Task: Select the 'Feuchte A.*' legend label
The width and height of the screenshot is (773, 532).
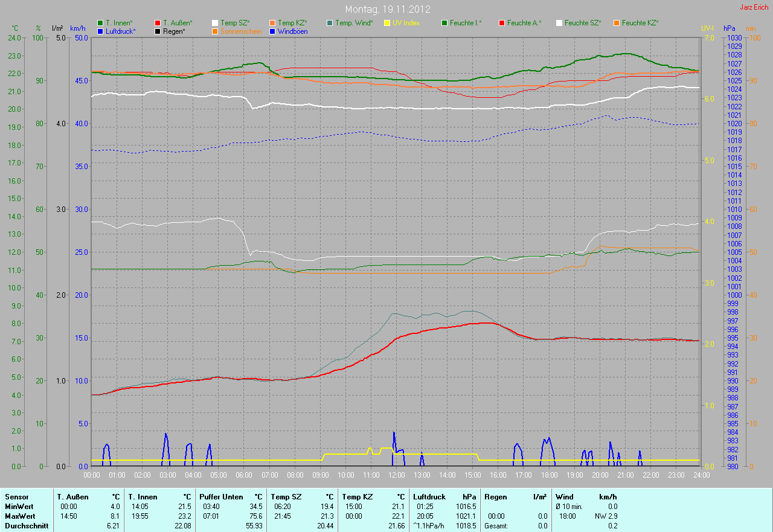Action: click(x=524, y=23)
